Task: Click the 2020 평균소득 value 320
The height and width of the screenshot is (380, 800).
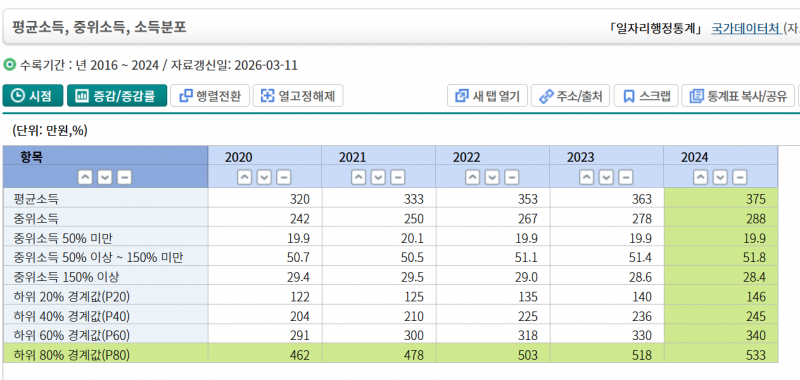Action: click(x=265, y=198)
